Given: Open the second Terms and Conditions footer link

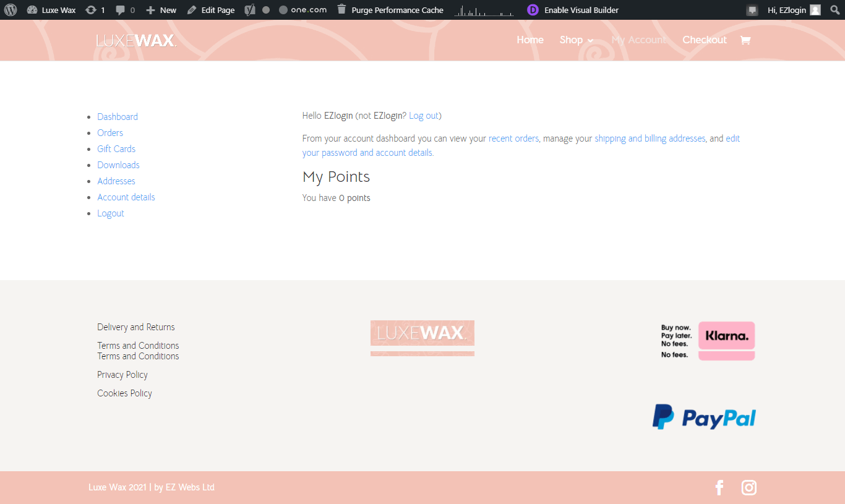Looking at the screenshot, I should pos(138,356).
